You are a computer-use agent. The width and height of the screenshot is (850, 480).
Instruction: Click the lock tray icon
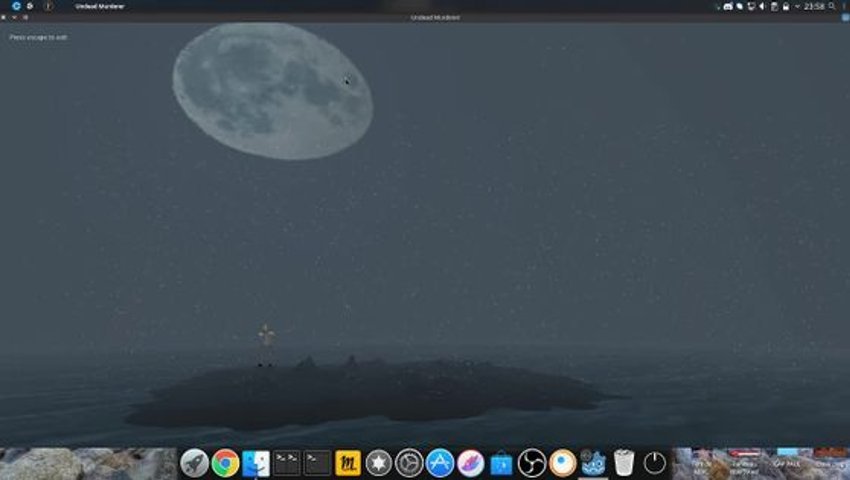coord(785,7)
